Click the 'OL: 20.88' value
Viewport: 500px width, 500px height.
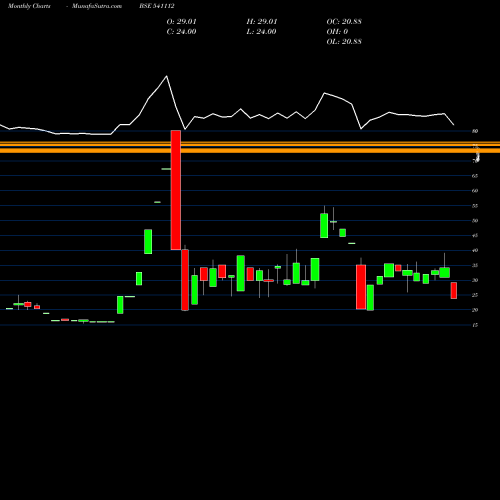click(344, 42)
